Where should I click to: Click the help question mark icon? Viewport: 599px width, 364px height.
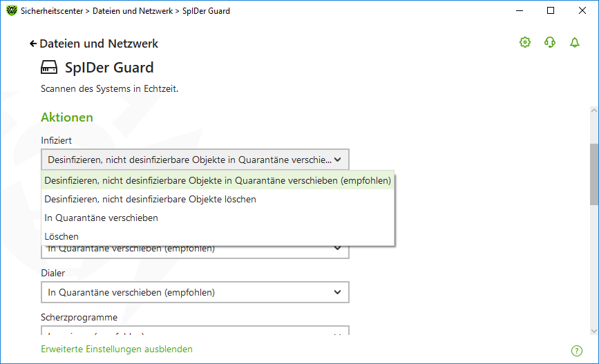576,351
